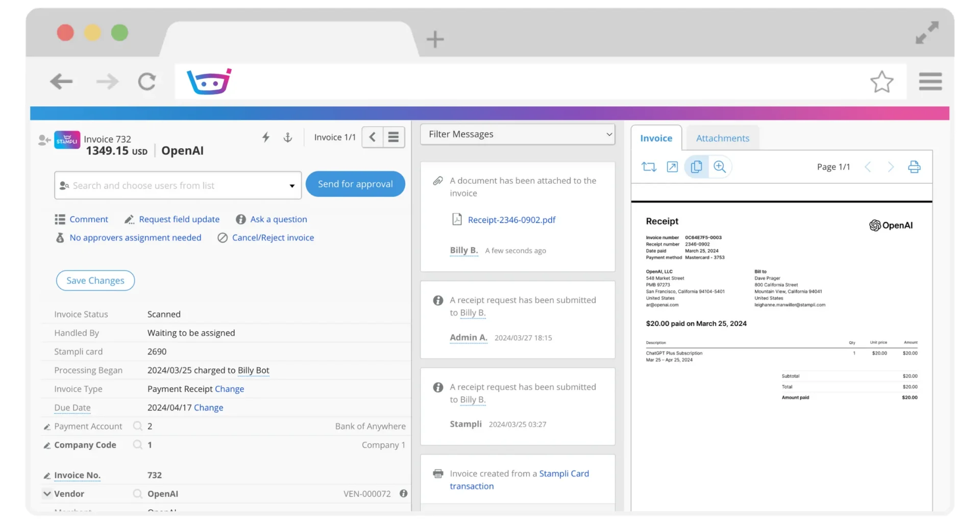
Task: Go to previous invoice with left chevron
Action: coord(373,137)
